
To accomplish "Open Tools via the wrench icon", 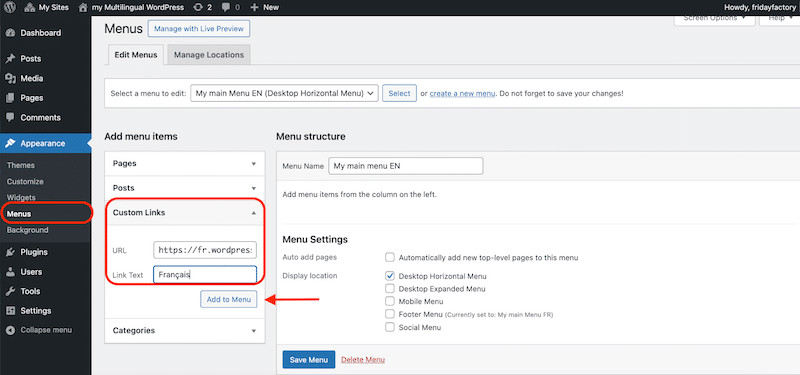I will 10,291.
